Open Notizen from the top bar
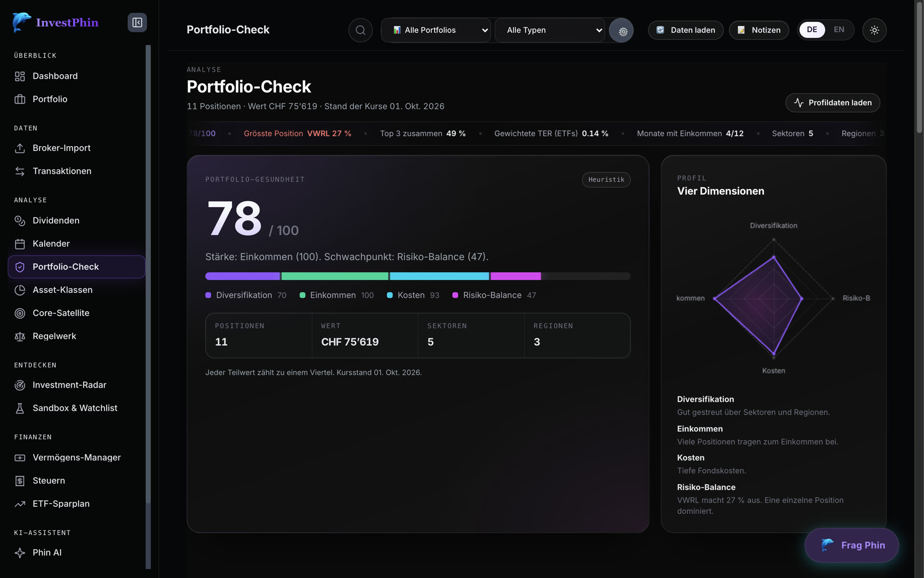The height and width of the screenshot is (578, 924). tap(759, 30)
